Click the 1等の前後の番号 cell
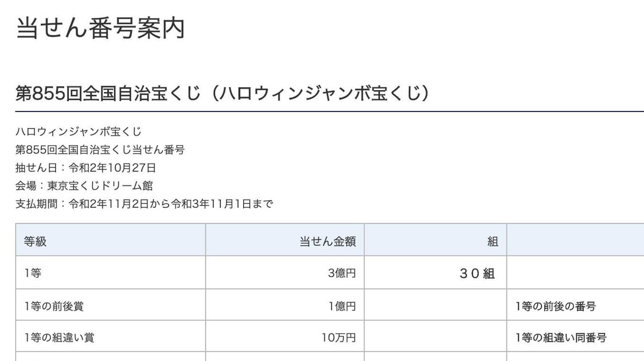This screenshot has width=644, height=361. tap(556, 306)
